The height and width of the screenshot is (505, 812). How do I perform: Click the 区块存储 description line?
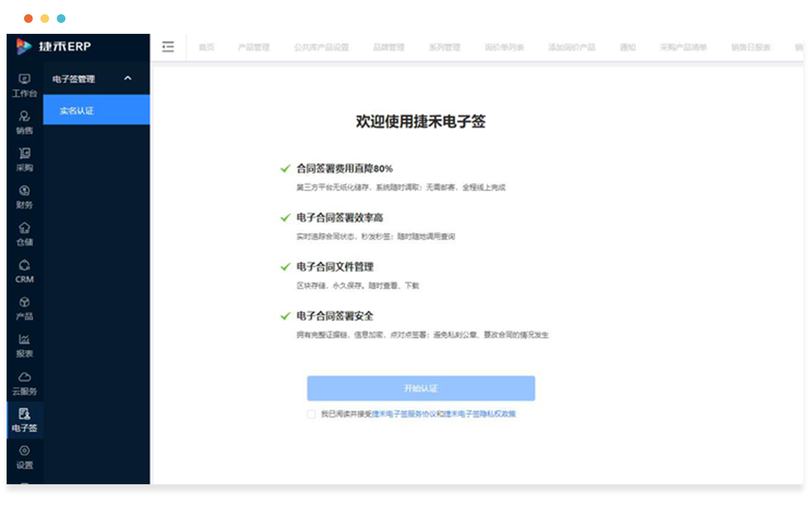[357, 286]
